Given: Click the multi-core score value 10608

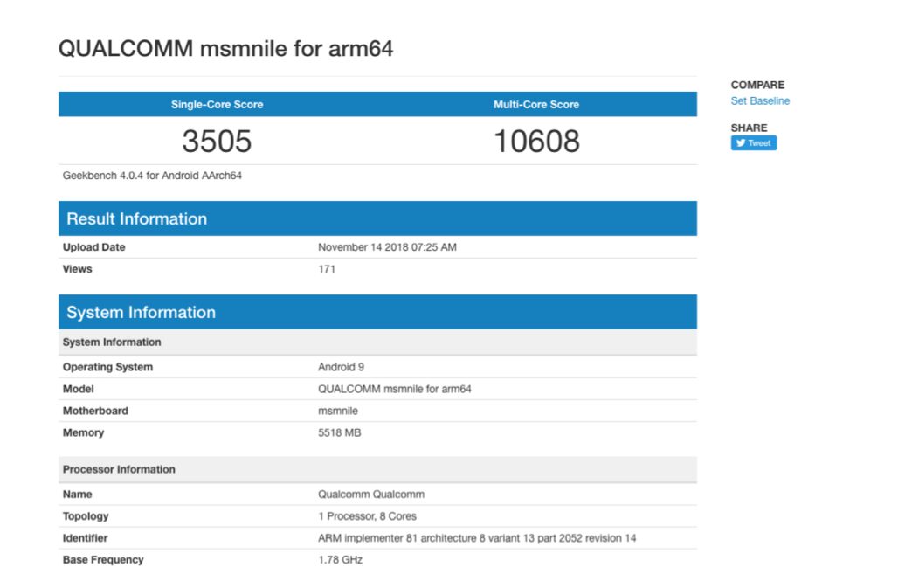Looking at the screenshot, I should 536,141.
